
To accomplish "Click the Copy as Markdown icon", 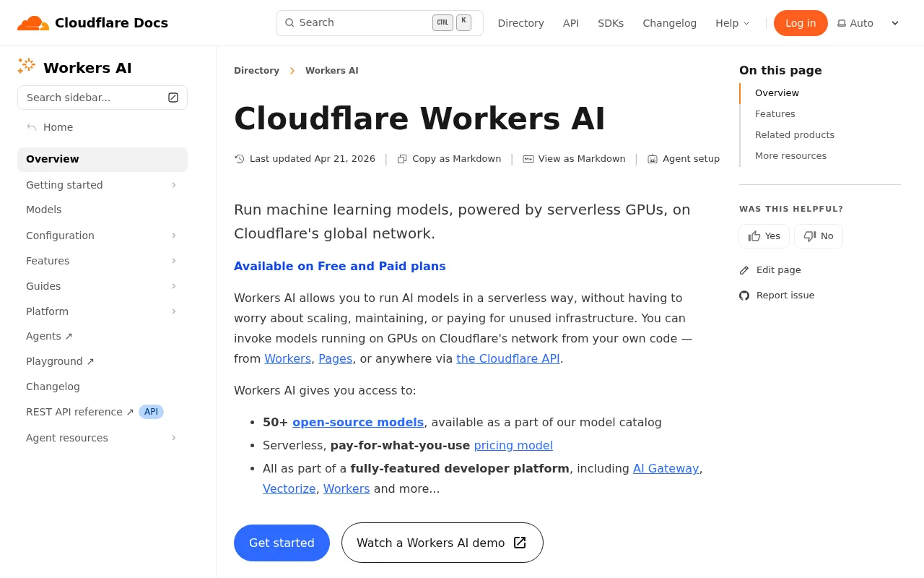I will coord(402,159).
